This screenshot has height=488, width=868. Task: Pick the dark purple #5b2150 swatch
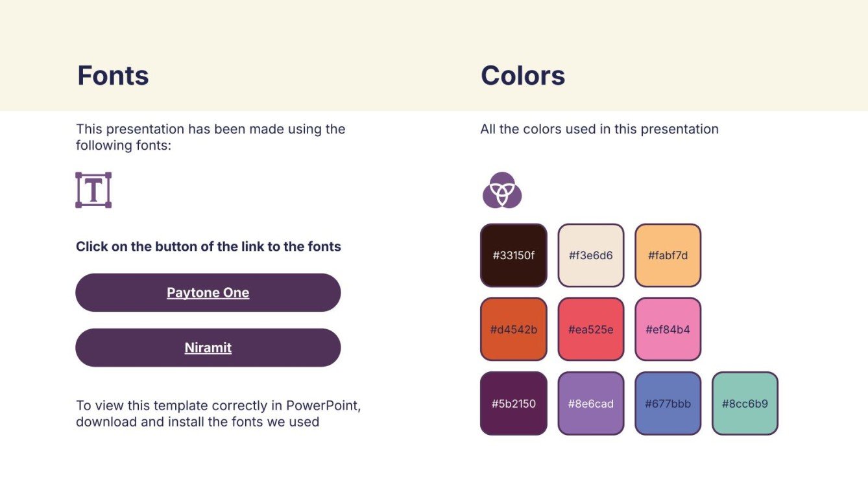(513, 403)
